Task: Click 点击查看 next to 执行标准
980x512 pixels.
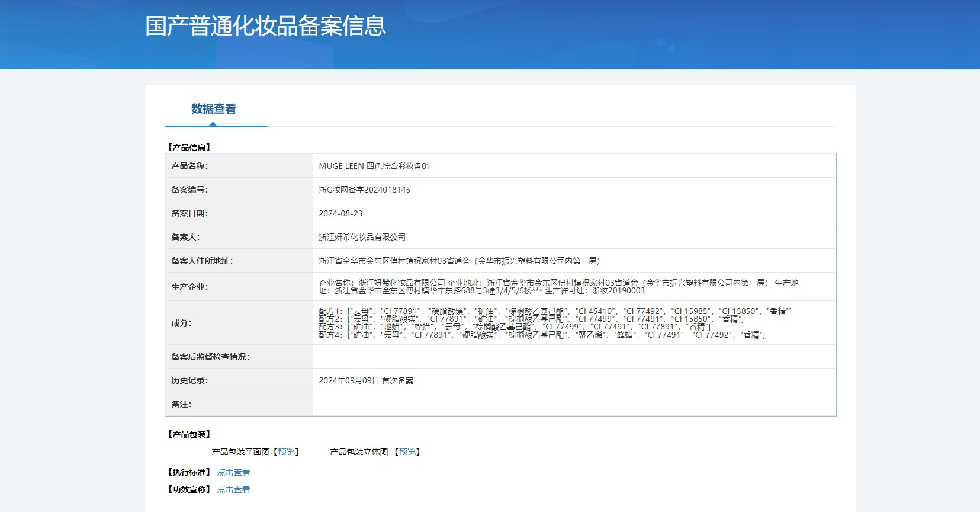Action: 233,472
